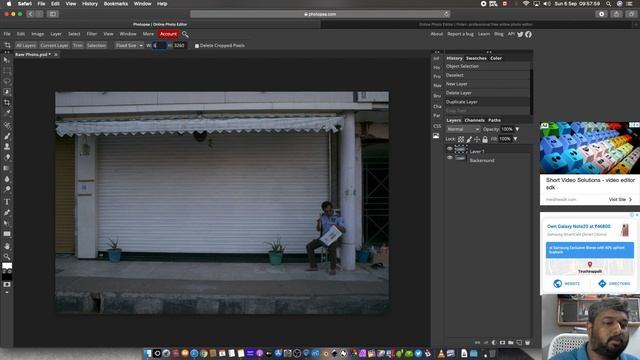Select the Rectangle Select tool
Image resolution: width=640 pixels, height=360 pixels.
(7, 71)
